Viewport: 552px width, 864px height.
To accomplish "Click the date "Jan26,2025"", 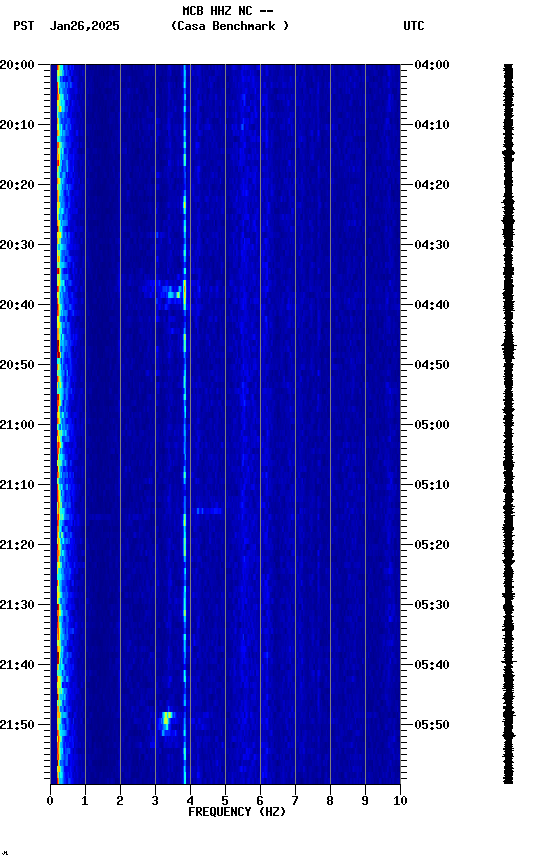I will pos(84,26).
